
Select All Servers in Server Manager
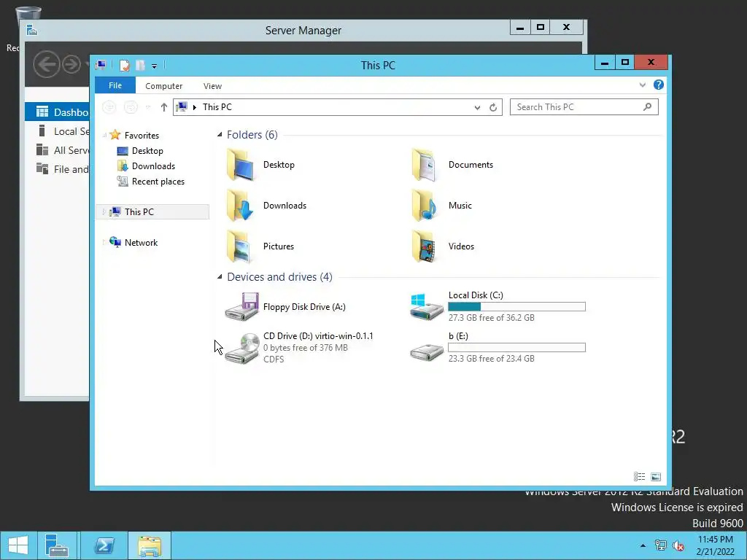(x=57, y=150)
